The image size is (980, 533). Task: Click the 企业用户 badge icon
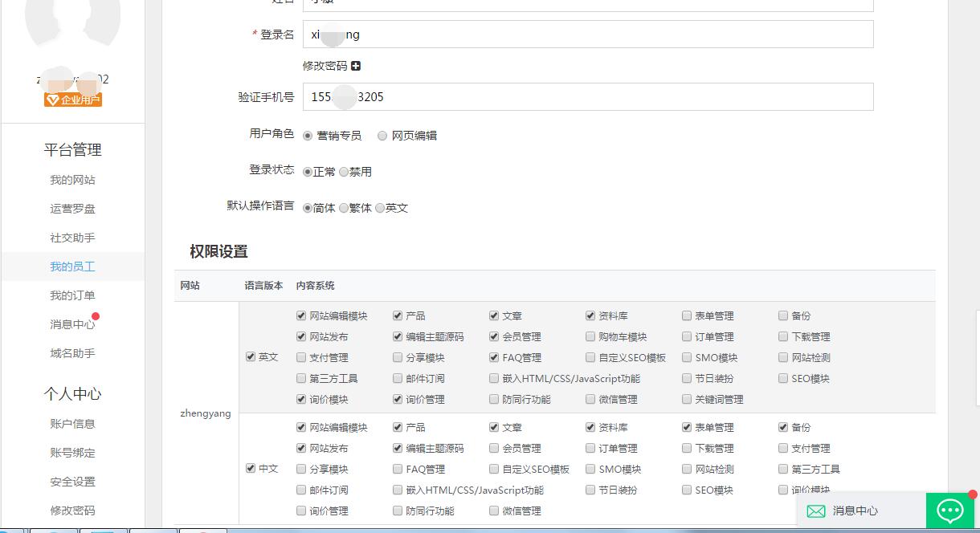[x=72, y=100]
